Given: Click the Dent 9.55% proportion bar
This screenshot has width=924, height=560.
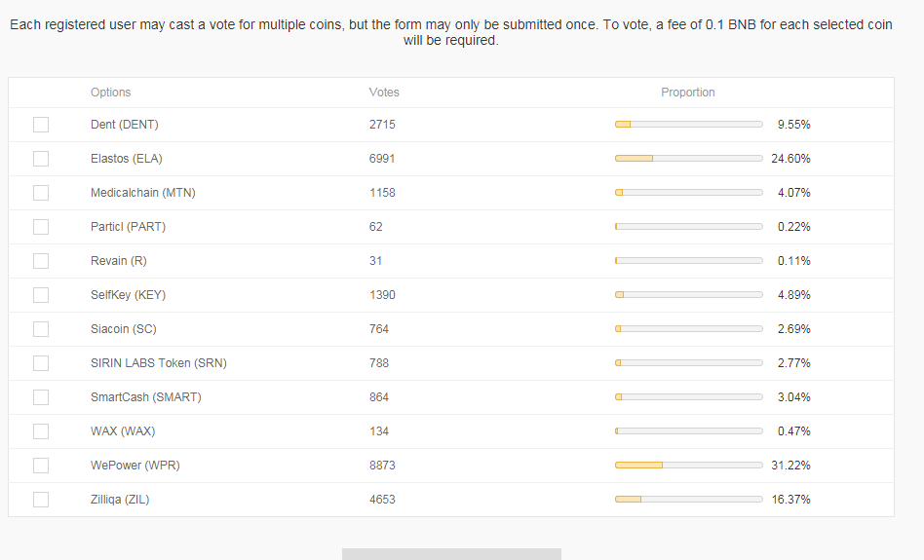Looking at the screenshot, I should [688, 125].
